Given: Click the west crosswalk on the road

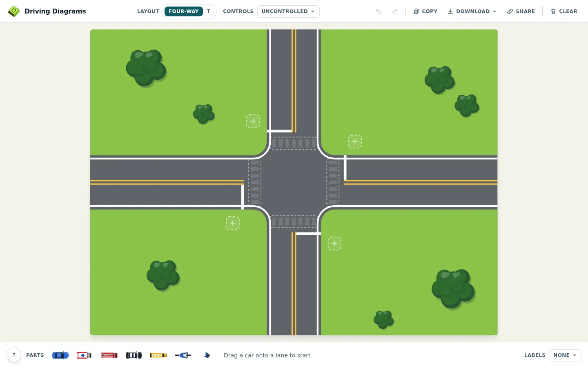Looking at the screenshot, I should click(x=255, y=182).
